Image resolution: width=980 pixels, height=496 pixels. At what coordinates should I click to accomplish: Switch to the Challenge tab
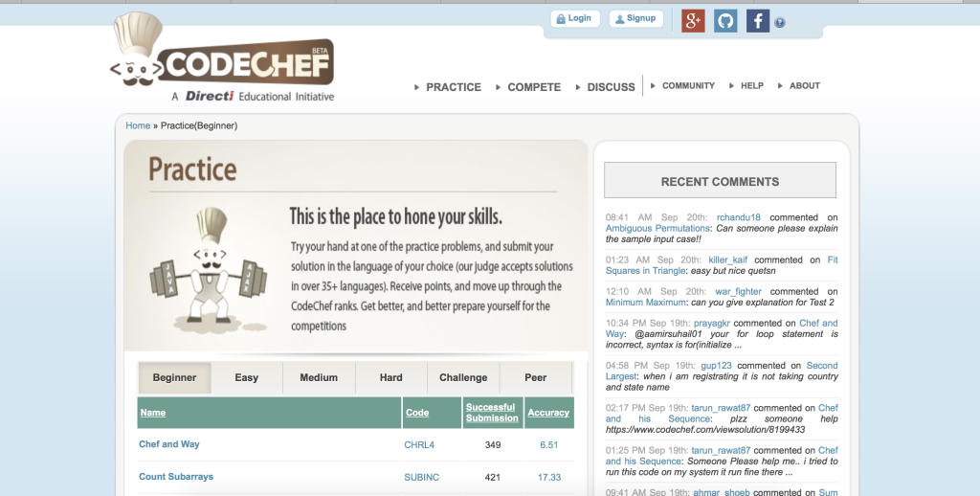tap(463, 378)
